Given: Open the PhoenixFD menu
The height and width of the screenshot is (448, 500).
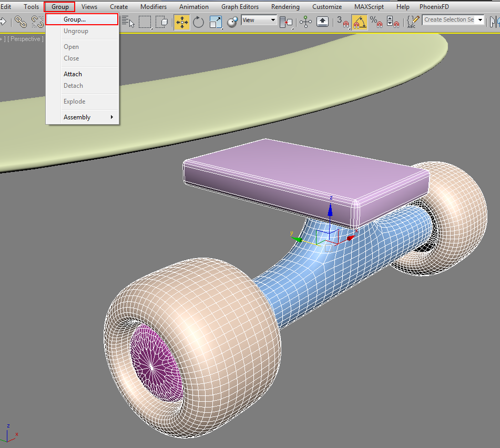Looking at the screenshot, I should [x=434, y=7].
